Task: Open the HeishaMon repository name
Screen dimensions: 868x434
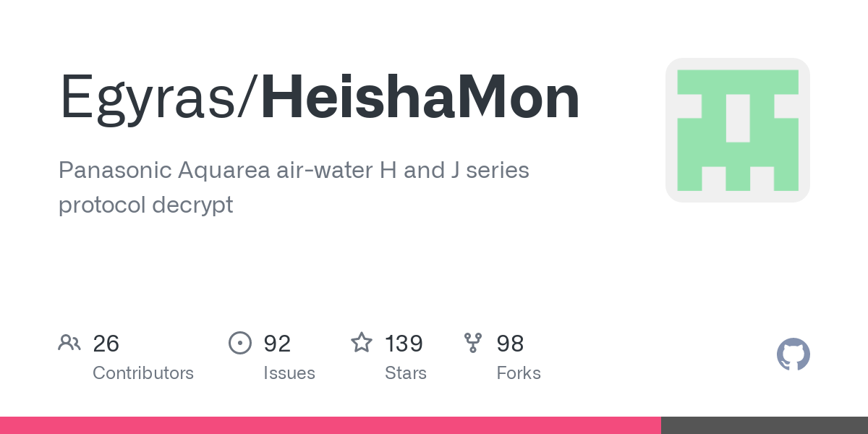Action: 420,96
